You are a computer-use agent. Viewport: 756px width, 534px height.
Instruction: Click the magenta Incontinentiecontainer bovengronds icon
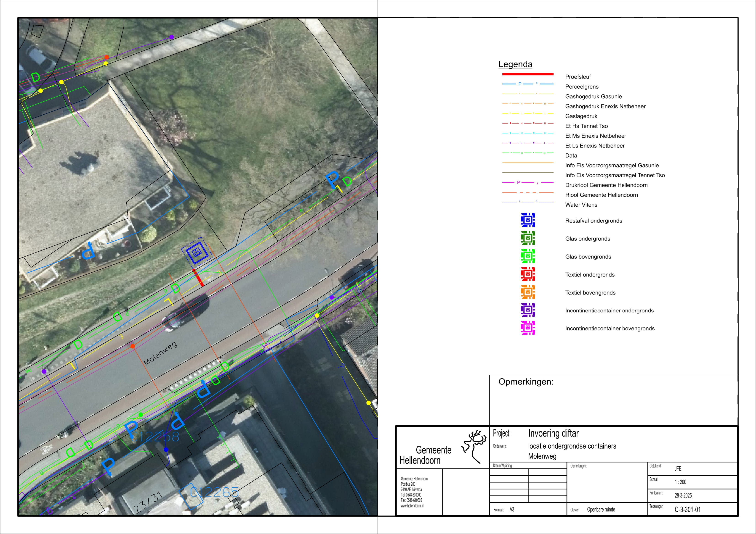pos(527,328)
